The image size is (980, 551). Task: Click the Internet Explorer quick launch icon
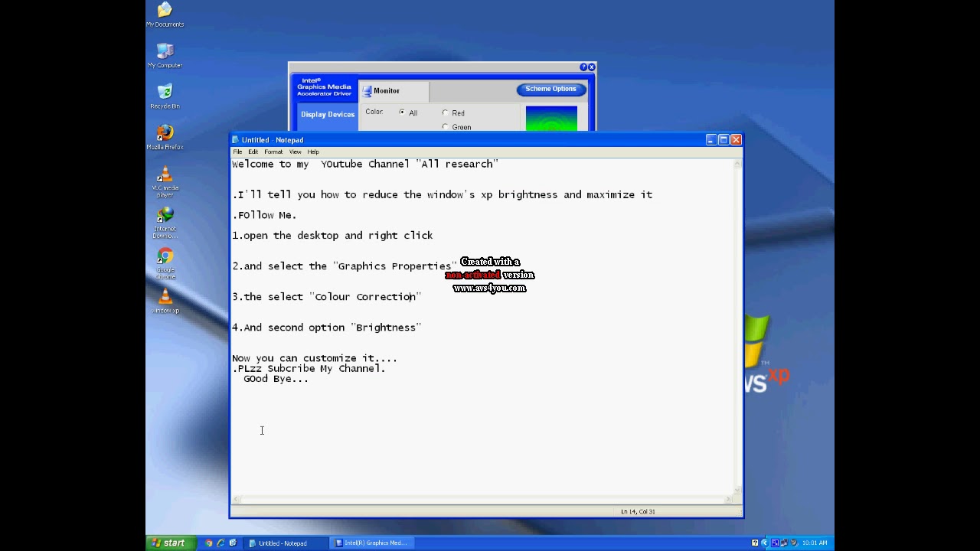pos(220,543)
